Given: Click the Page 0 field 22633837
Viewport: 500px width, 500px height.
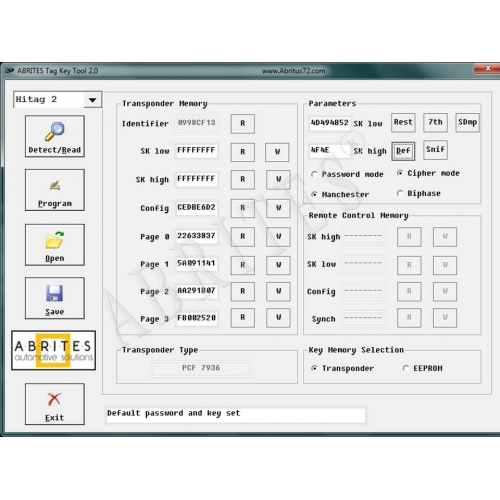Looking at the screenshot, I should [197, 236].
